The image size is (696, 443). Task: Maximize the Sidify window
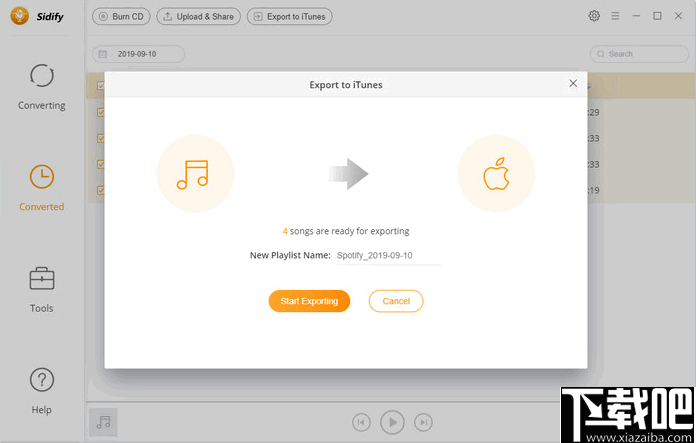[x=657, y=16]
